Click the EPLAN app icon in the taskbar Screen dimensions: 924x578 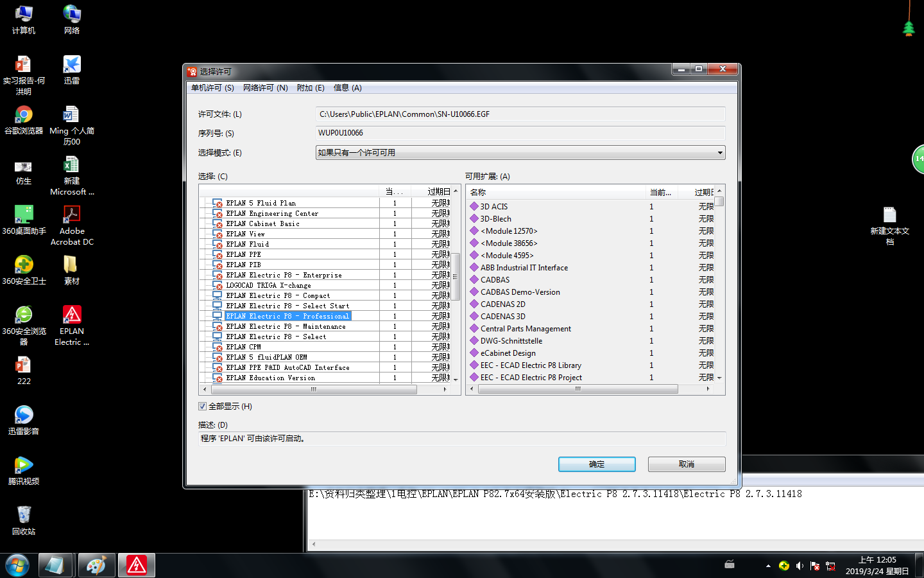click(136, 565)
